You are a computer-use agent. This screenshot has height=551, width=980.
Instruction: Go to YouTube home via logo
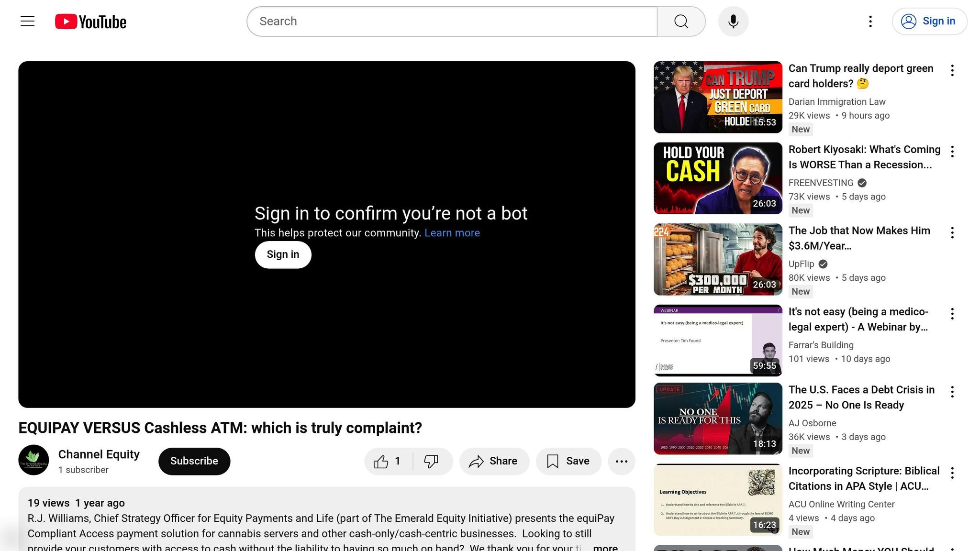(90, 22)
